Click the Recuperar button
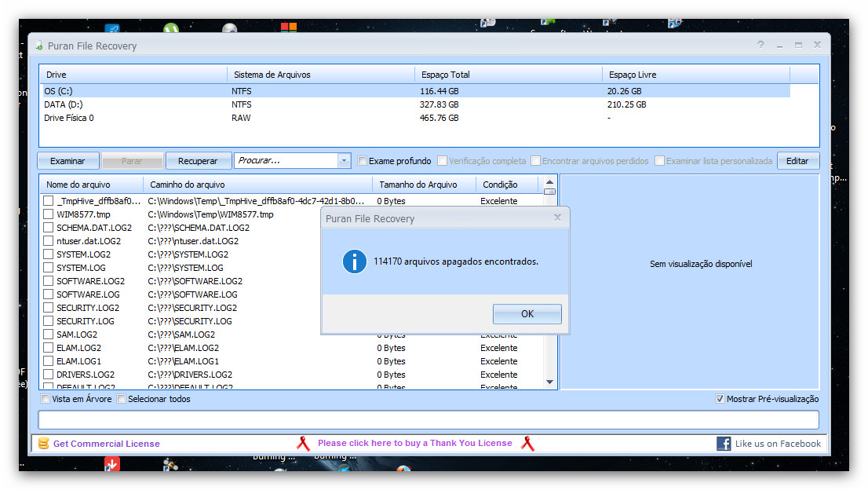This screenshot has width=868, height=490. 198,161
